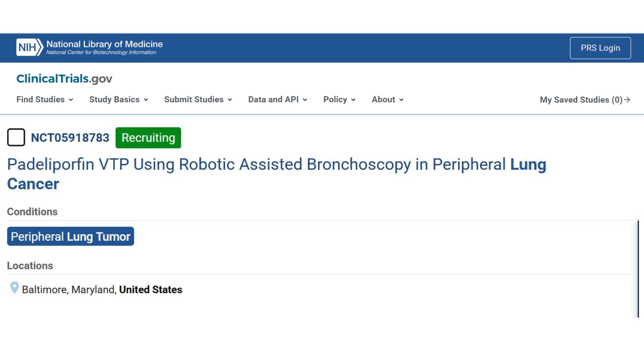Click the Baltimore, Maryland, United States location
This screenshot has width=644, height=362.
point(102,290)
